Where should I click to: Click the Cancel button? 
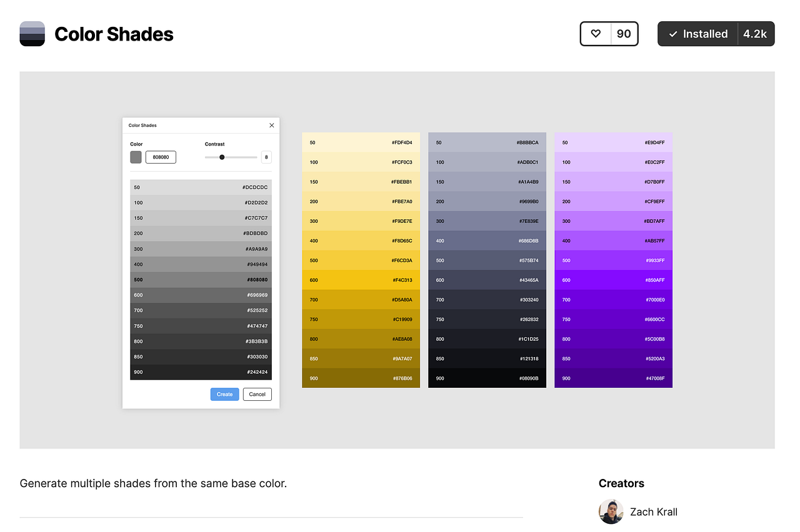[x=257, y=394]
